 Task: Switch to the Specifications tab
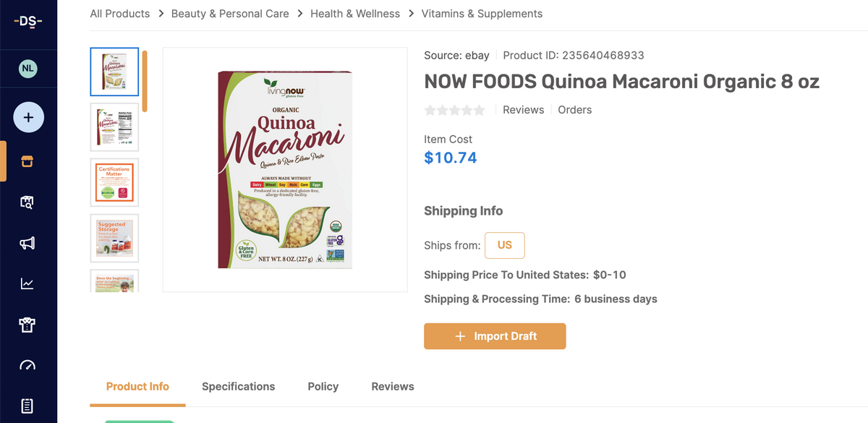(x=238, y=387)
